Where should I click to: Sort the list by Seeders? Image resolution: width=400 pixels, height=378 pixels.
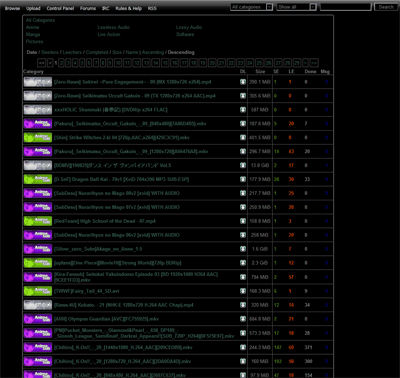(50, 52)
